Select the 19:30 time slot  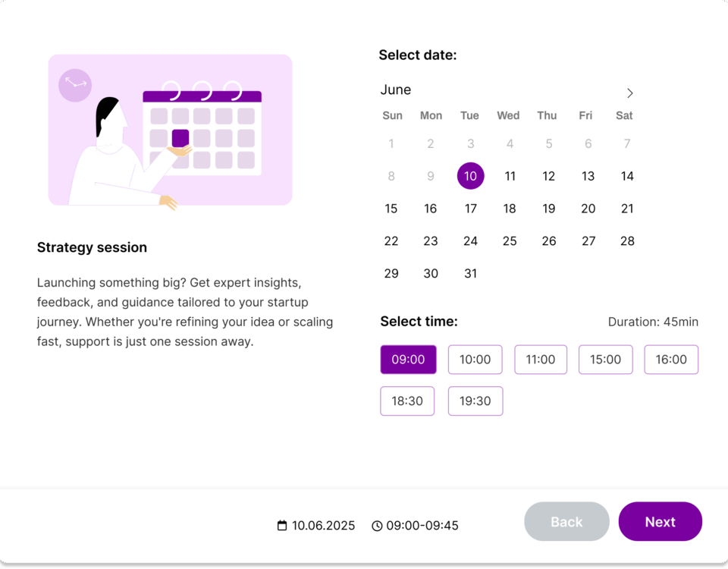[475, 401]
